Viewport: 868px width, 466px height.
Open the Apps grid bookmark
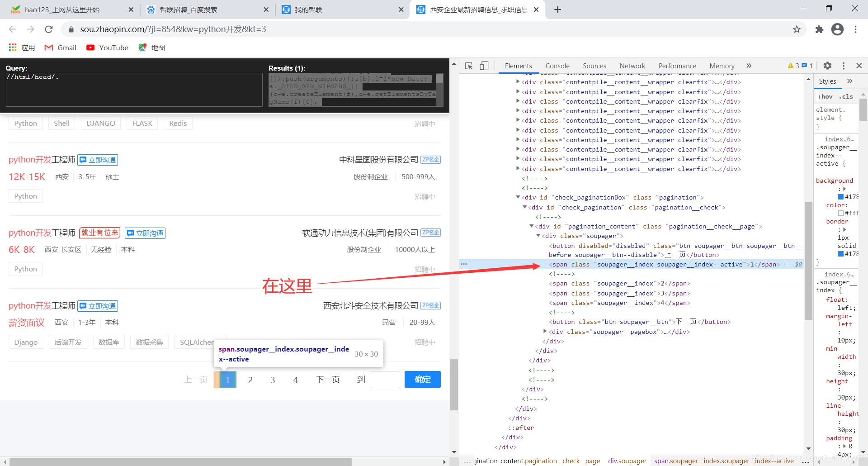point(22,48)
